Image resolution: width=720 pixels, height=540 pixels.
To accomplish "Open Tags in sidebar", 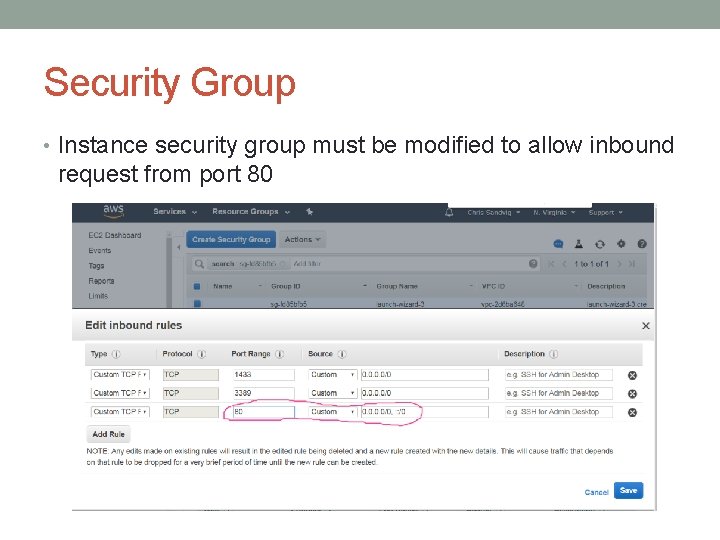I will click(x=96, y=266).
